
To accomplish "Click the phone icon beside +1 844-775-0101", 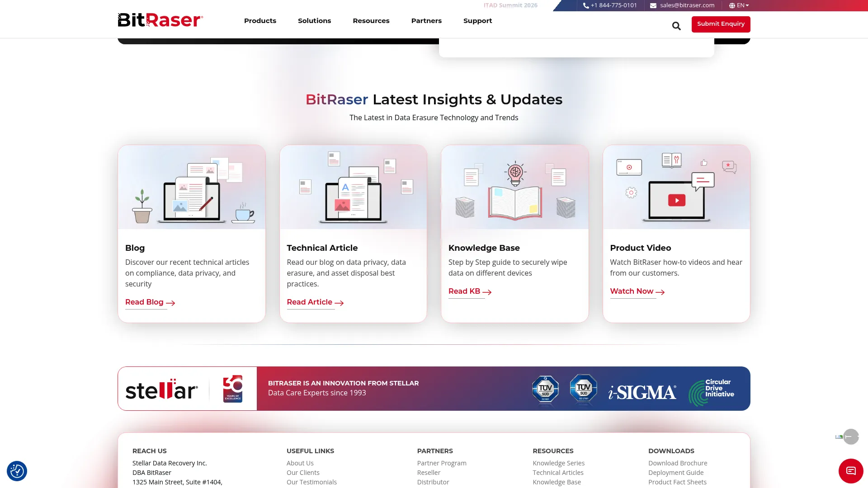I will [x=586, y=5].
